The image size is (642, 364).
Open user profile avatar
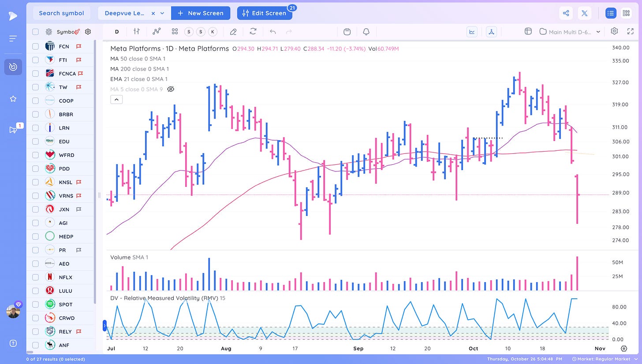point(13,311)
